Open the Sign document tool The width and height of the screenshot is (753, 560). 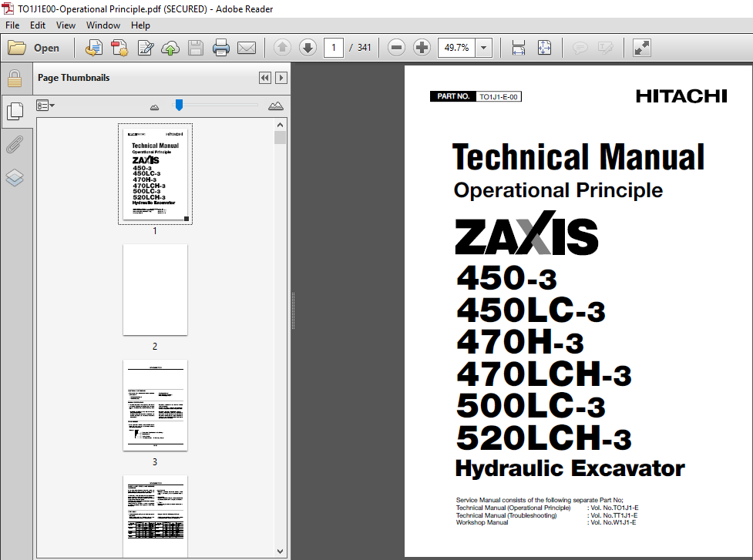[145, 48]
